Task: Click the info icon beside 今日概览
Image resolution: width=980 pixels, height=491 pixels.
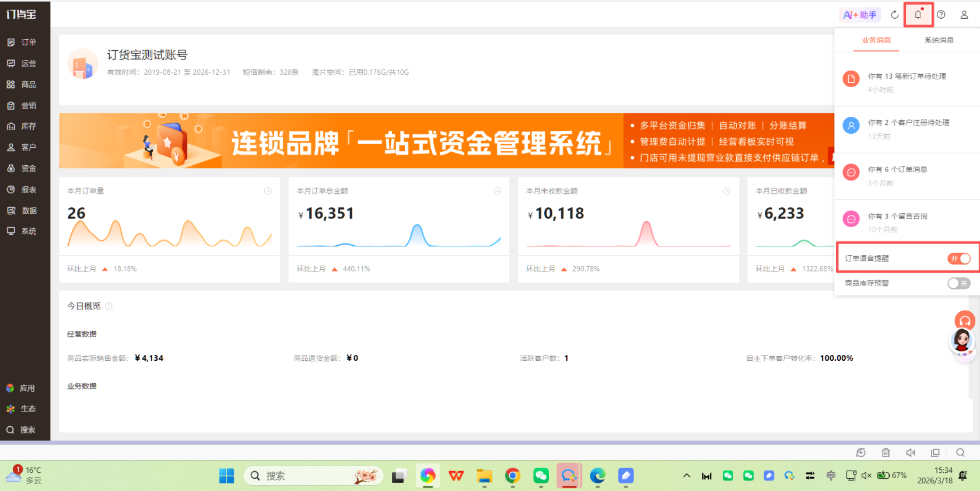Action: coord(108,306)
